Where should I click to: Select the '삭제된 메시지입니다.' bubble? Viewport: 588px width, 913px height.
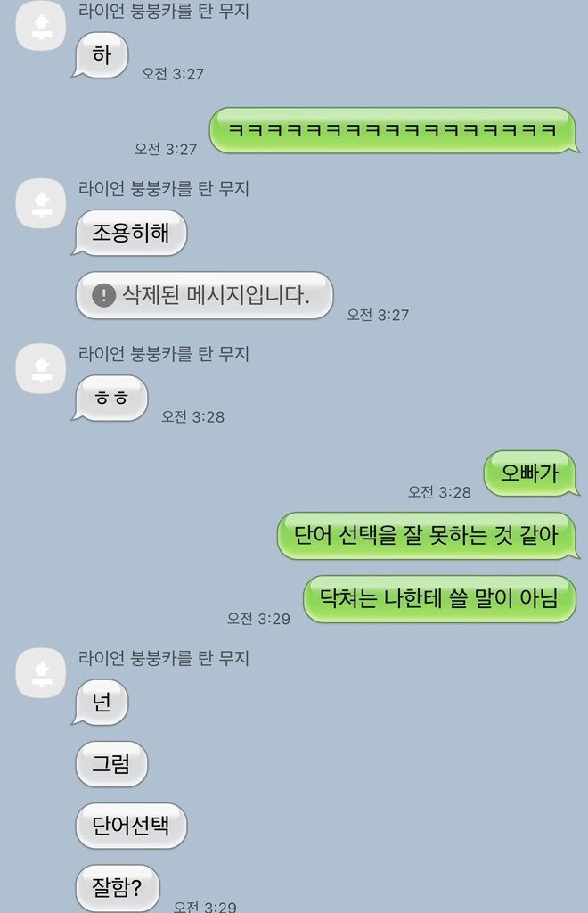204,295
